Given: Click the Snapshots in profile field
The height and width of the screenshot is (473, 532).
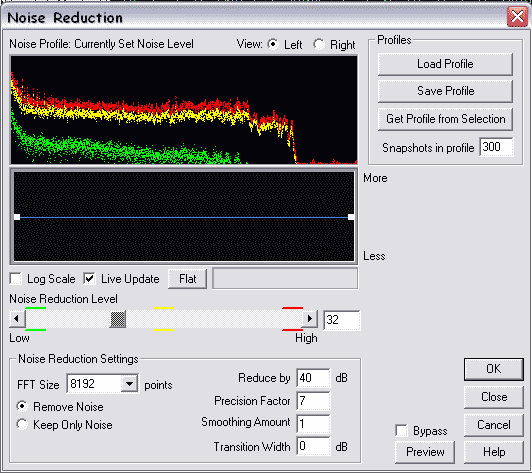Looking at the screenshot, I should click(x=496, y=147).
